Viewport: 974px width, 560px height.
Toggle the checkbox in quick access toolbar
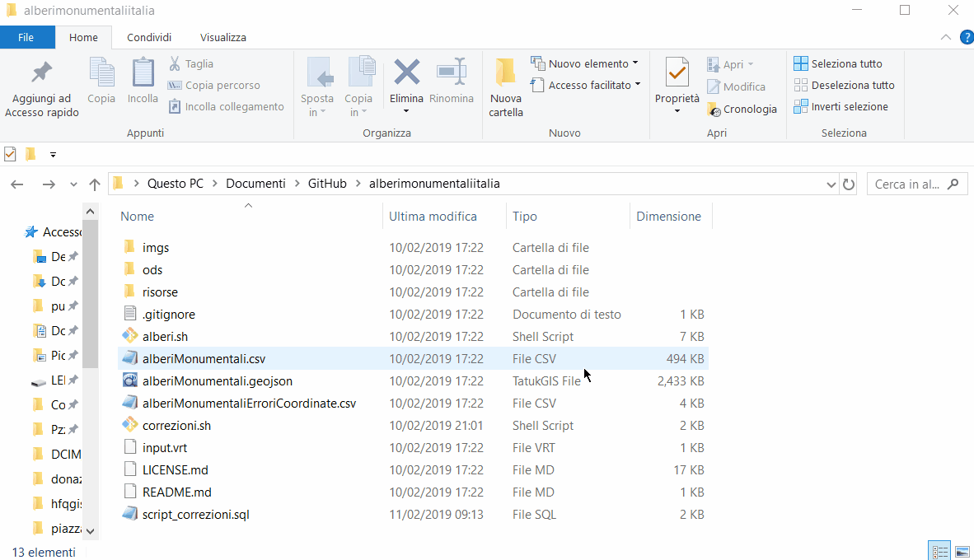pos(11,154)
